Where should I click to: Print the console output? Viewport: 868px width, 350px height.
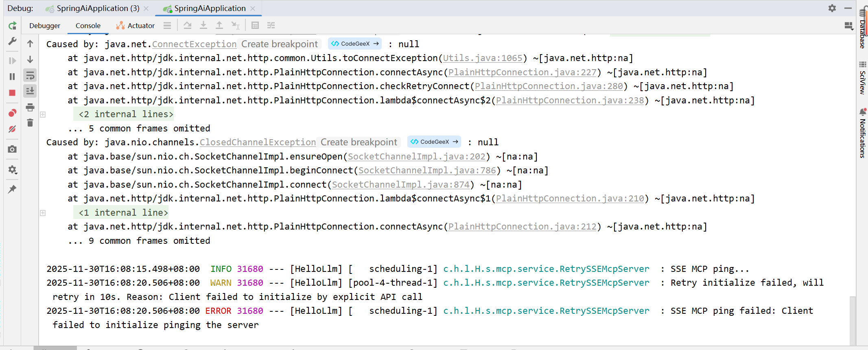[x=30, y=107]
